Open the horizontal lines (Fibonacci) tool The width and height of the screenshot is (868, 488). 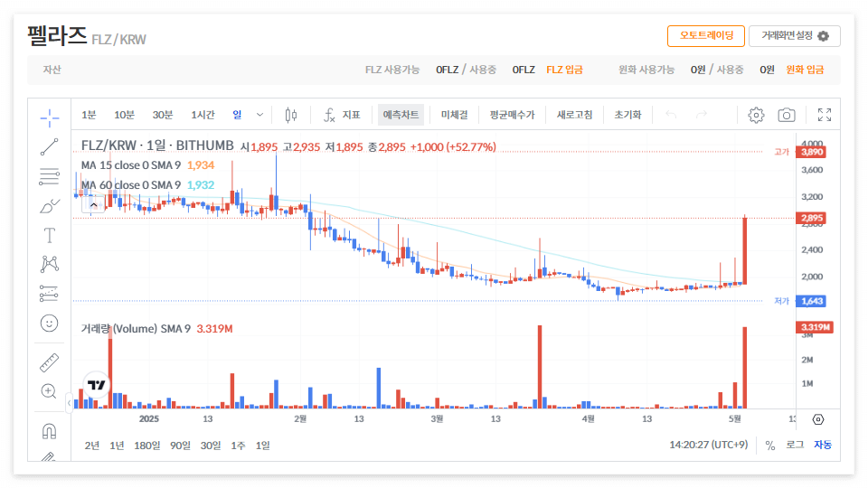[x=49, y=176]
